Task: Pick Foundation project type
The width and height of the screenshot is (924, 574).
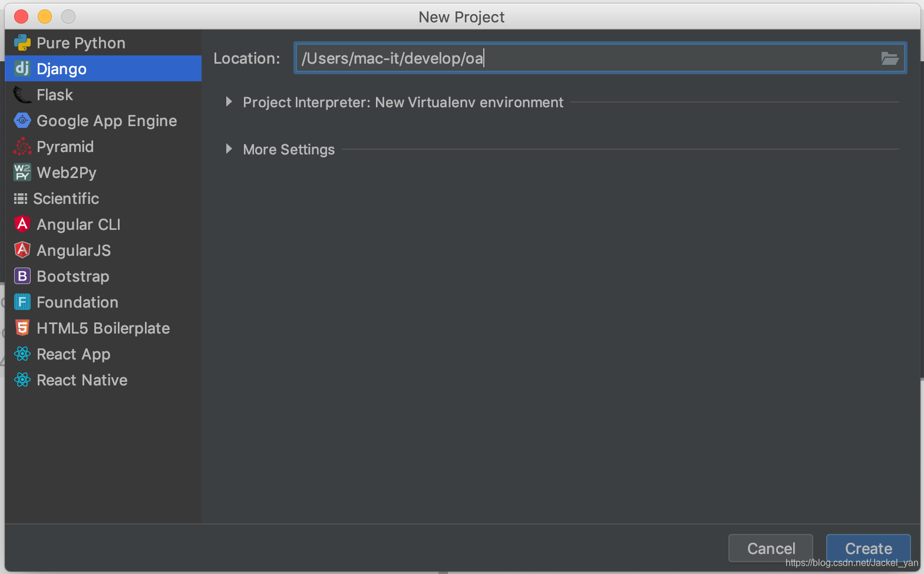Action: (x=77, y=302)
